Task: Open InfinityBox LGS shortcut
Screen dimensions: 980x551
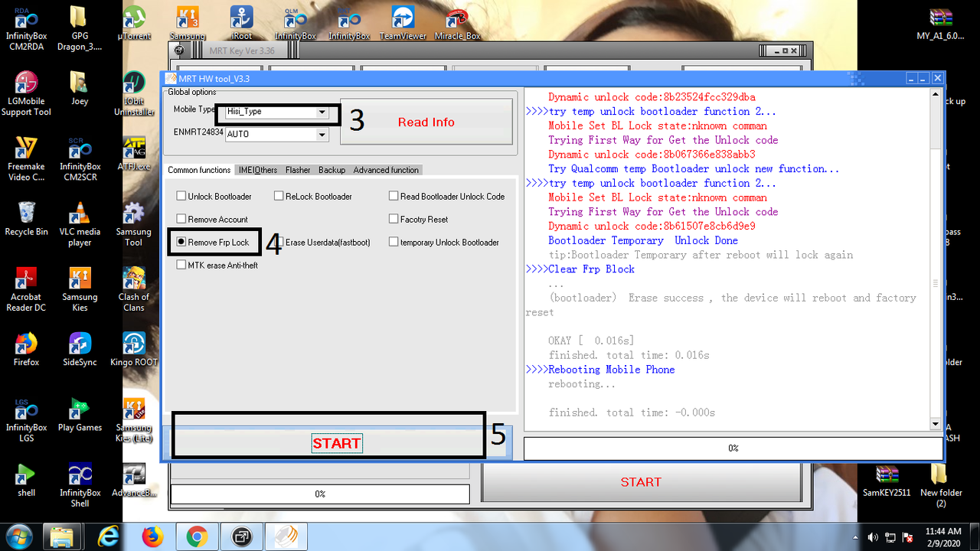Action: 26,419
